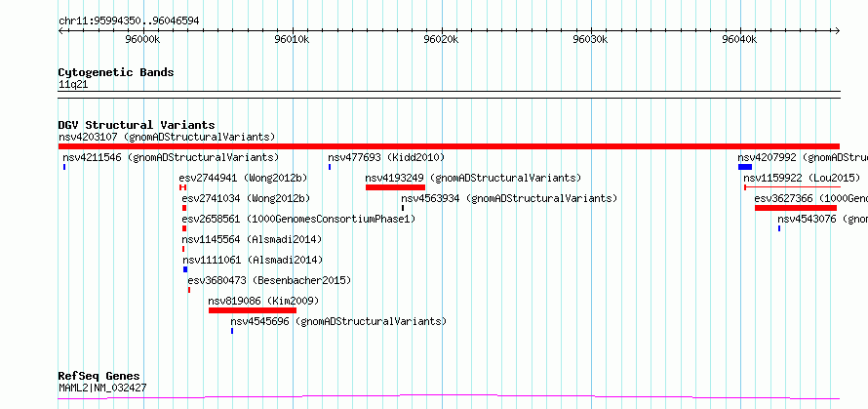Screen dimensions: 868x409
Task: Select the red nsv819086 variant bar
Action: (x=253, y=310)
